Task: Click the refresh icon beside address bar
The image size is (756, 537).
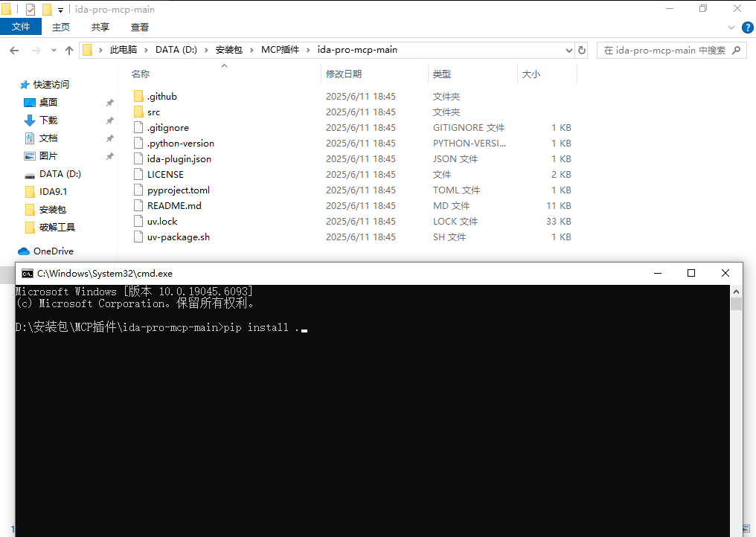Action: point(581,51)
